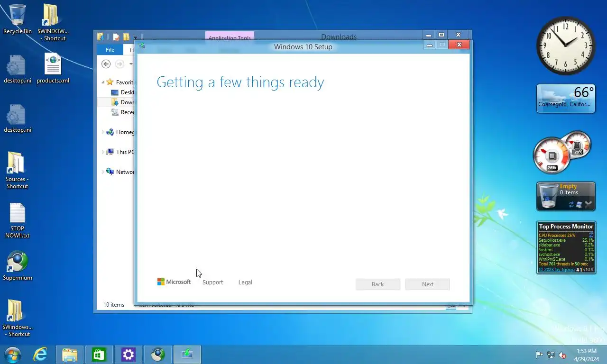The image size is (607, 364).
Task: Click refresh arrows in Recycle Bin gadget
Action: [571, 205]
